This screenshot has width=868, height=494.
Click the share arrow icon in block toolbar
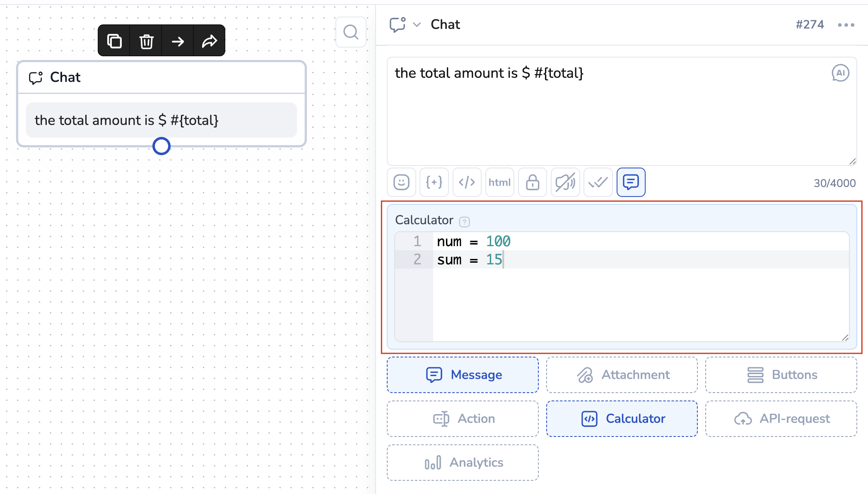(210, 41)
